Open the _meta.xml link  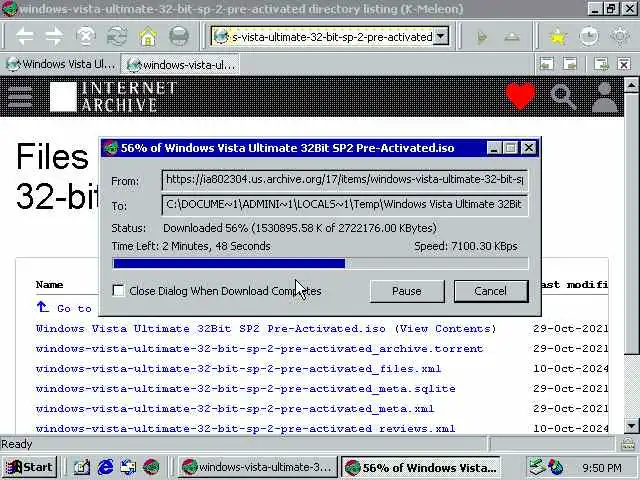tap(235, 409)
